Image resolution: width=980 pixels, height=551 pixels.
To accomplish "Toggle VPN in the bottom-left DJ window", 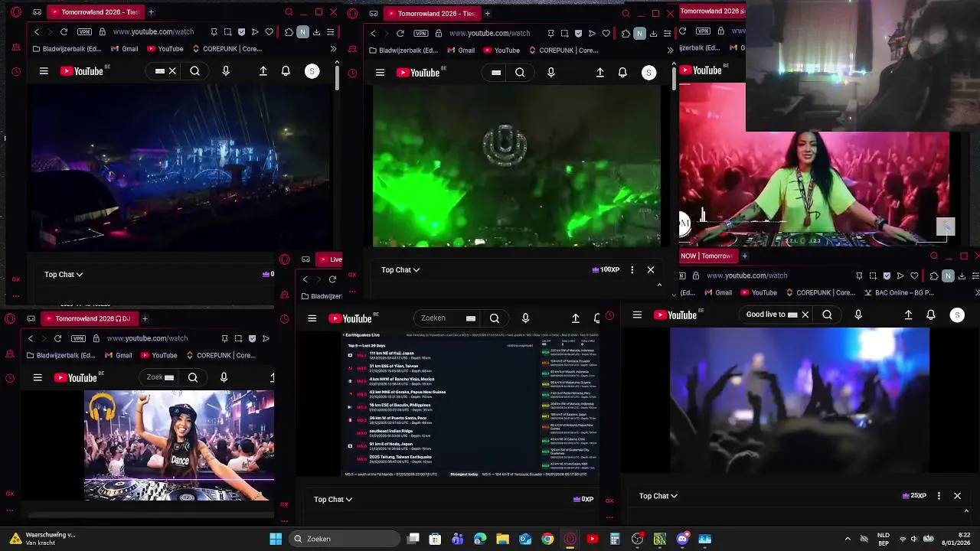I will 78,338.
